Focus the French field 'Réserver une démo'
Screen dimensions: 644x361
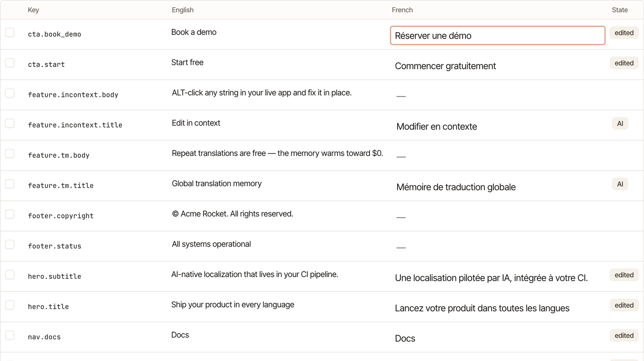pos(498,35)
